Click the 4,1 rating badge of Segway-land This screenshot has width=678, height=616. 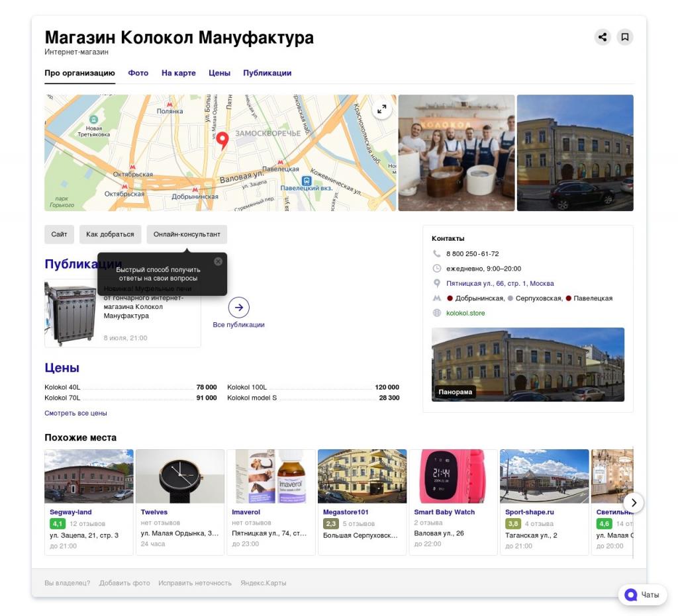[x=58, y=523]
